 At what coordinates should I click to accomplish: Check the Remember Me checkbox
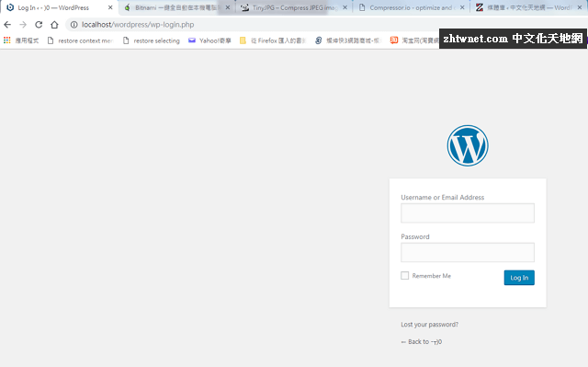tap(404, 275)
